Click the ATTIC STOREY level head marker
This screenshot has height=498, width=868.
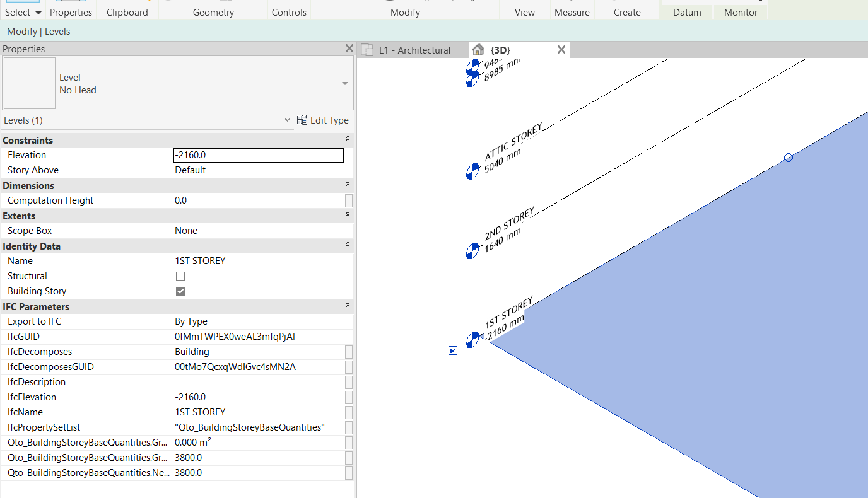[472, 171]
